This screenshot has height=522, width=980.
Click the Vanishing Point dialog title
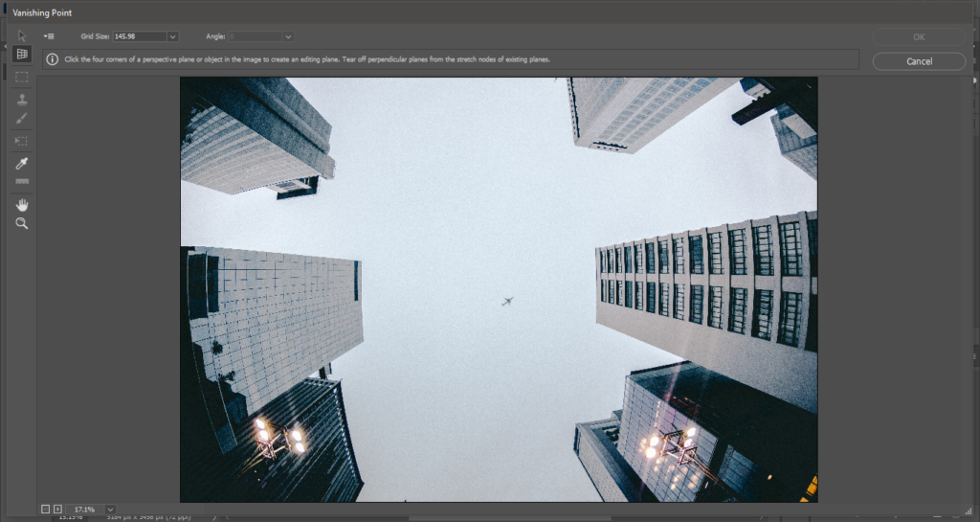pos(42,12)
